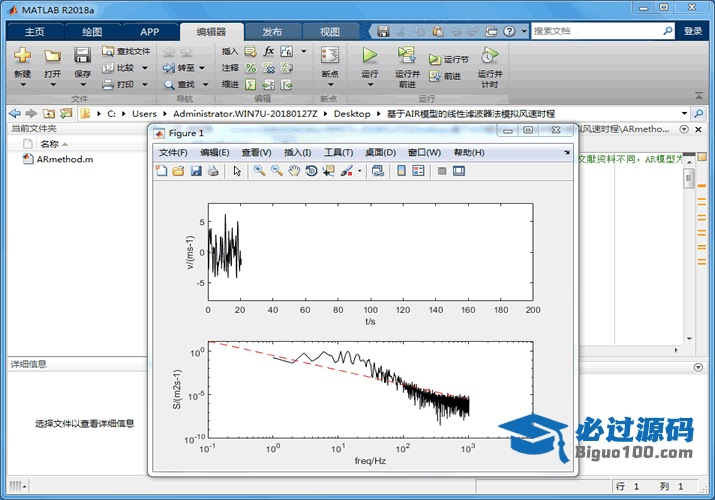Click the New (新建) file icon
This screenshot has width=715, height=500.
22,56
